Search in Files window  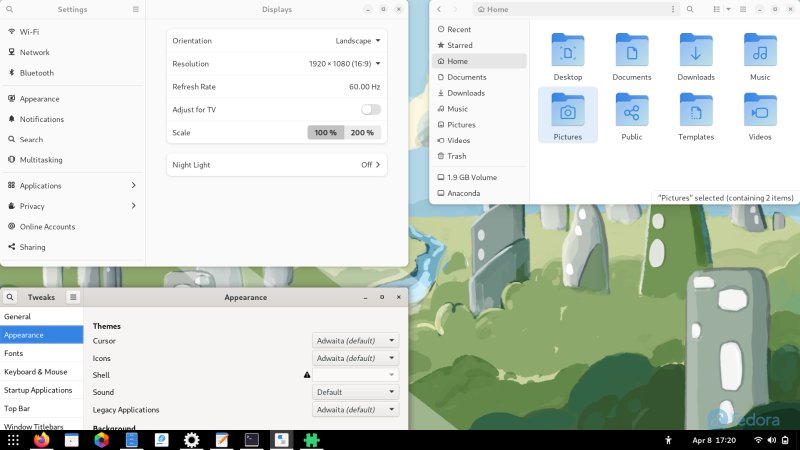[690, 9]
